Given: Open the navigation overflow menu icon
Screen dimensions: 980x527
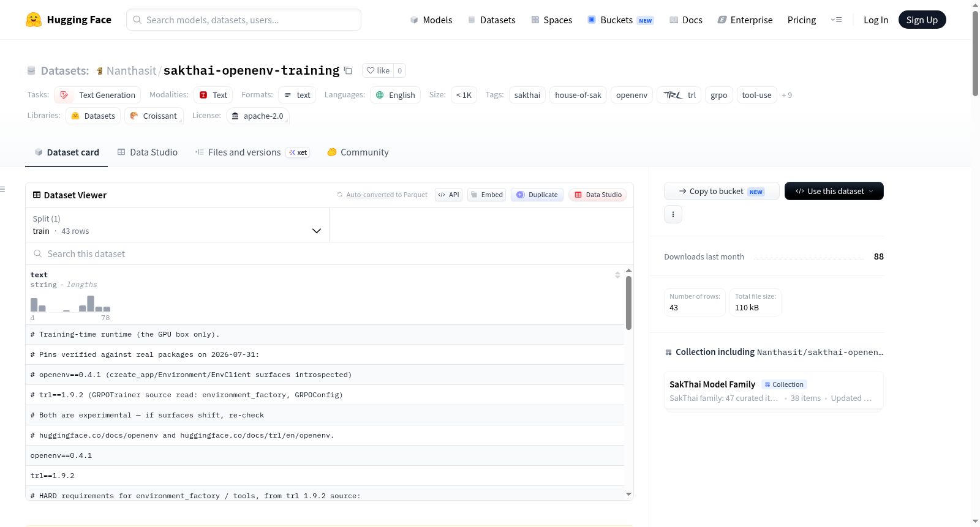Looking at the screenshot, I should click(x=836, y=20).
